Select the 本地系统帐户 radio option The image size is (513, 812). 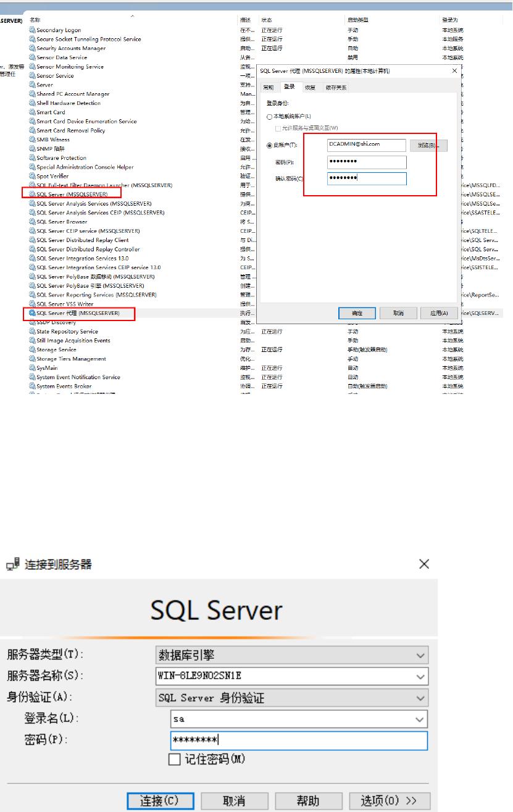coord(269,117)
